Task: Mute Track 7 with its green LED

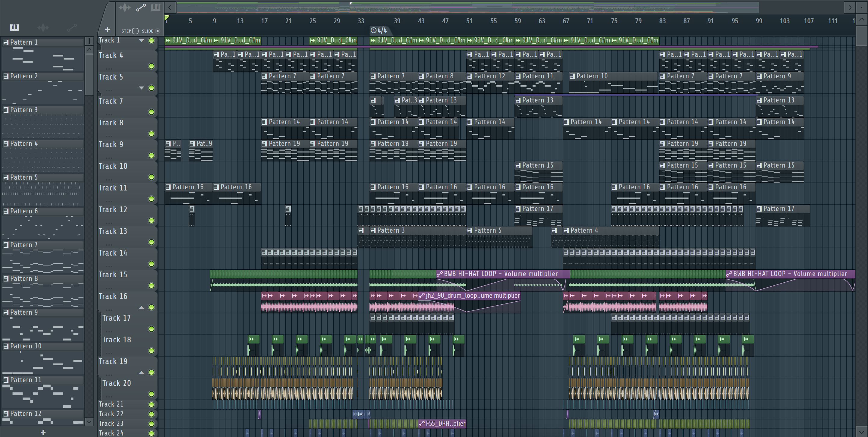Action: click(x=151, y=112)
